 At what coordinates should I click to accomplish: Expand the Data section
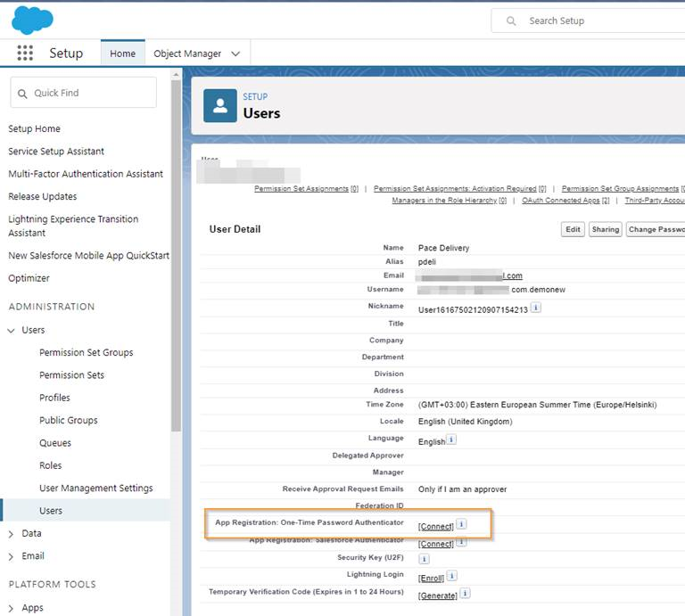point(11,534)
